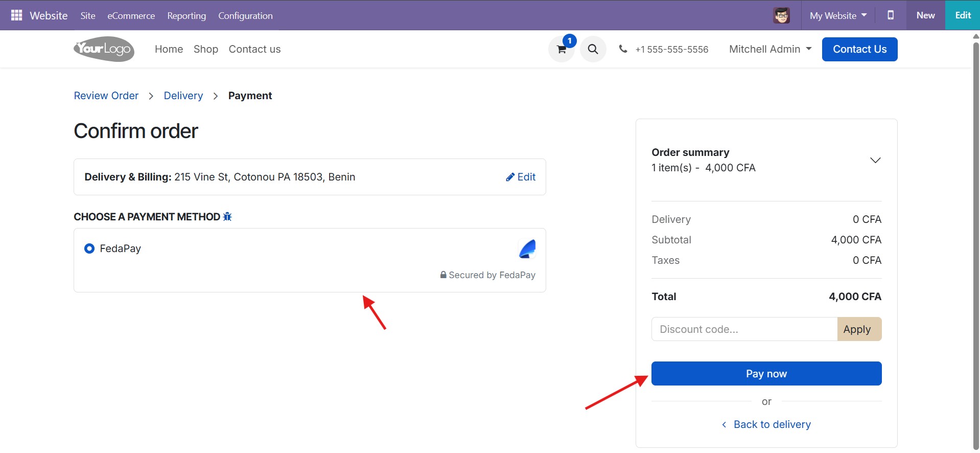Screen dimensions: 980x453
Task: Click the page vertical scrollbar
Action: tap(975, 245)
